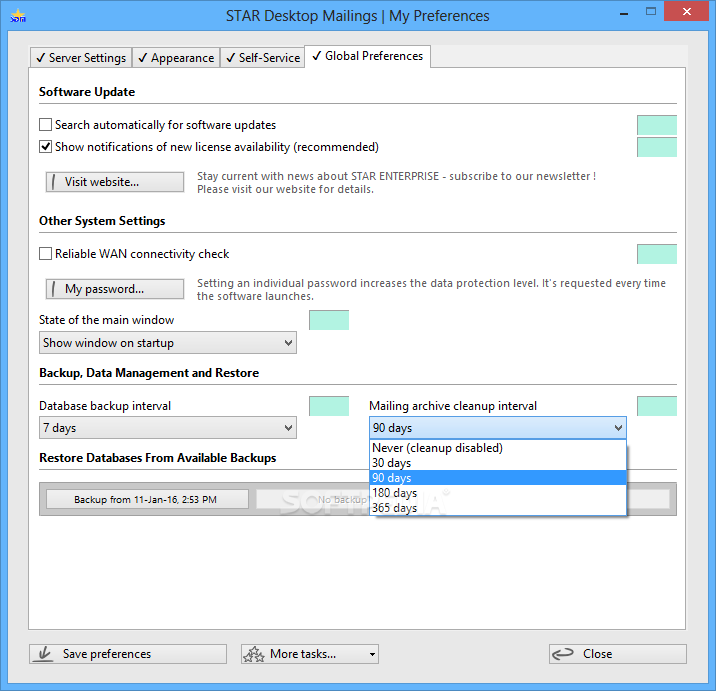Open the State of the main window dropdown

click(x=168, y=343)
